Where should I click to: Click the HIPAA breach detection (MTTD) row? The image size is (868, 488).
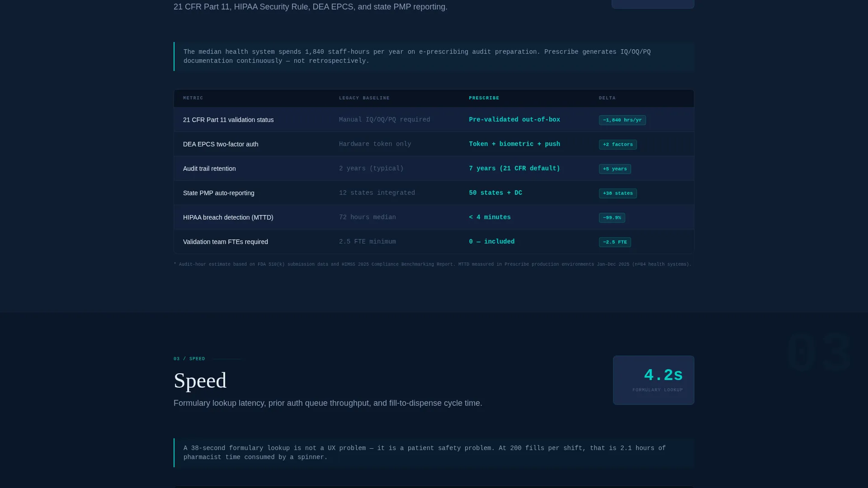click(434, 217)
